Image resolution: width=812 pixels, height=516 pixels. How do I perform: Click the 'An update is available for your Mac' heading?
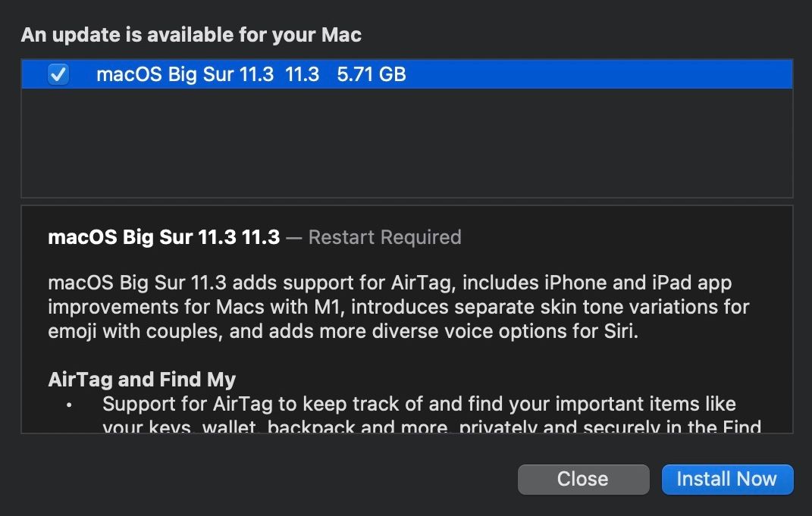(x=191, y=35)
